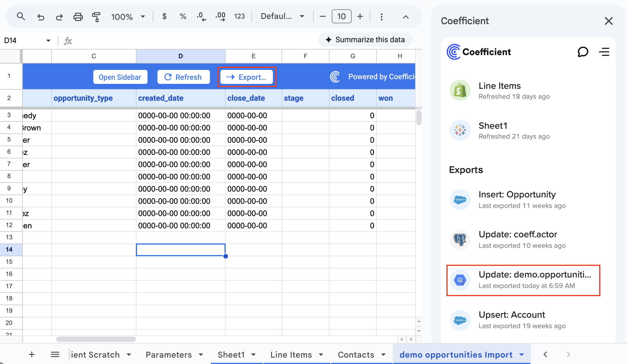Select the Update: demo.opportunities export
Image resolution: width=628 pixels, height=364 pixels.
pos(523,280)
